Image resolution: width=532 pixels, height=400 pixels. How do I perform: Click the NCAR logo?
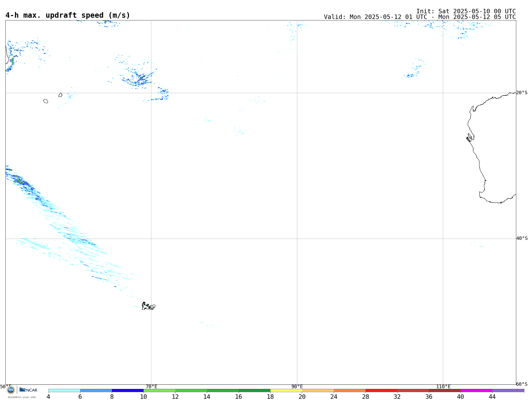pyautogui.click(x=28, y=390)
